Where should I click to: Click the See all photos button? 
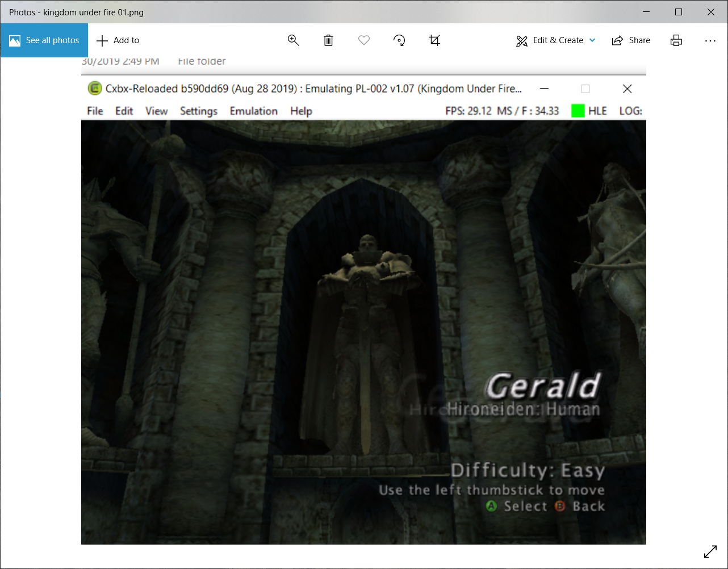[44, 40]
